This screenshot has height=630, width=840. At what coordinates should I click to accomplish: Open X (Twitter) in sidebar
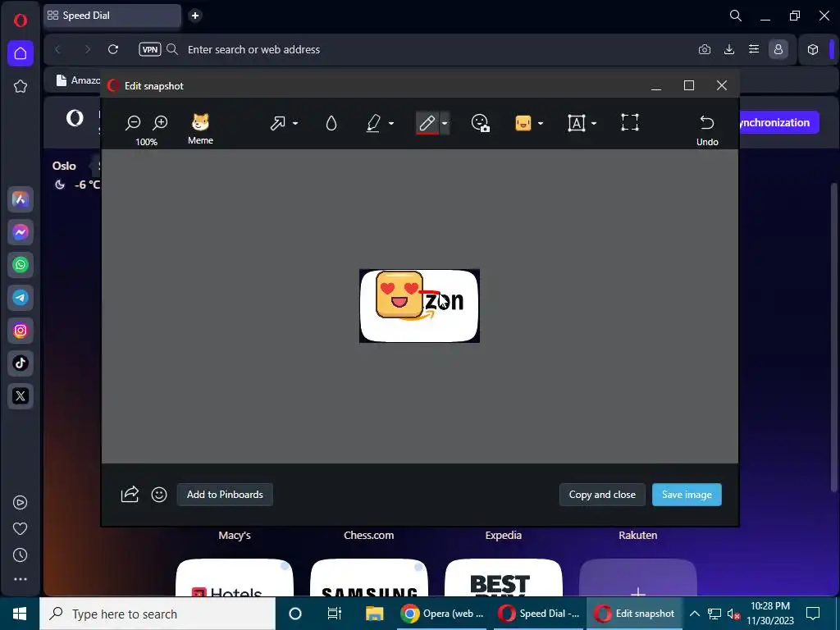21,396
